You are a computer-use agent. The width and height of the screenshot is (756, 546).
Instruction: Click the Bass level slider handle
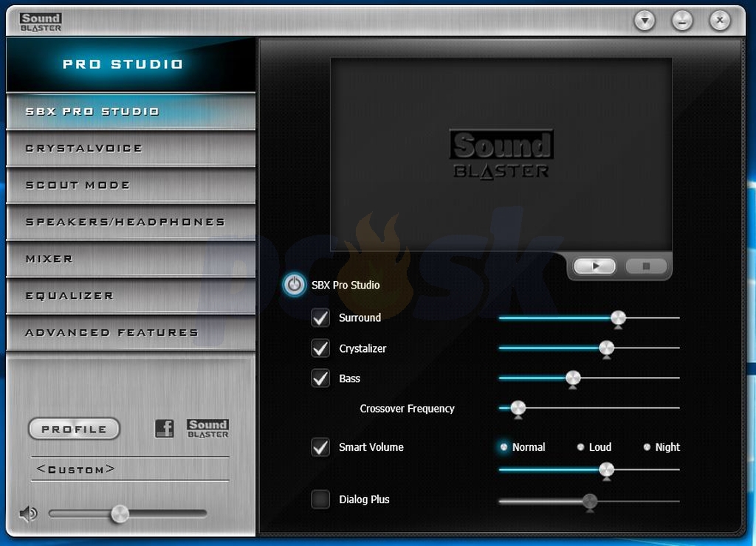[x=573, y=379]
